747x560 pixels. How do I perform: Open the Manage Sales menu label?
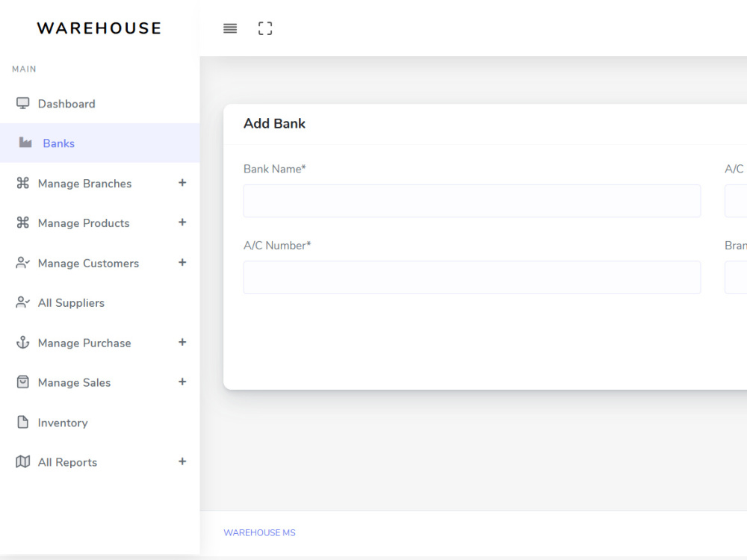74,383
